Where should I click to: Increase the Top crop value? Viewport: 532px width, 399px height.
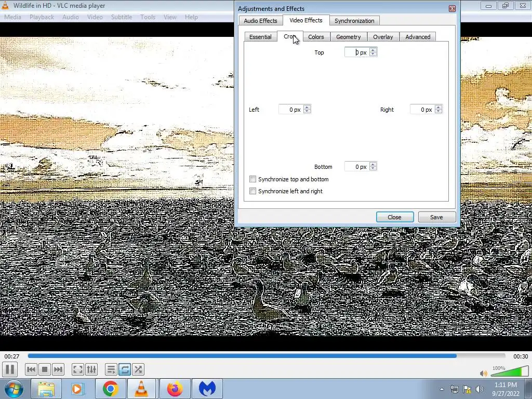coord(373,50)
